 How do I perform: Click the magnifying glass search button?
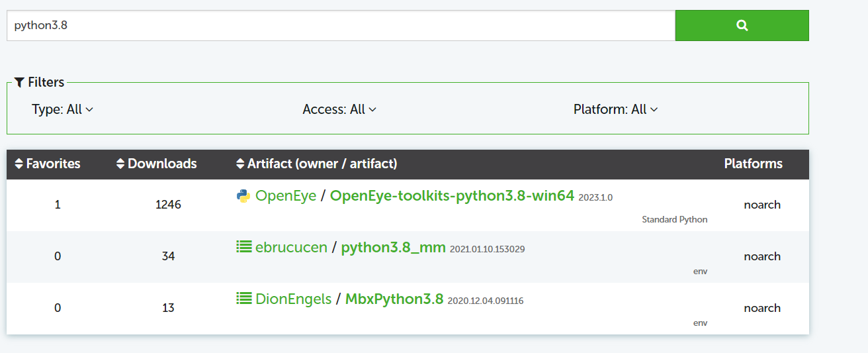tap(742, 25)
